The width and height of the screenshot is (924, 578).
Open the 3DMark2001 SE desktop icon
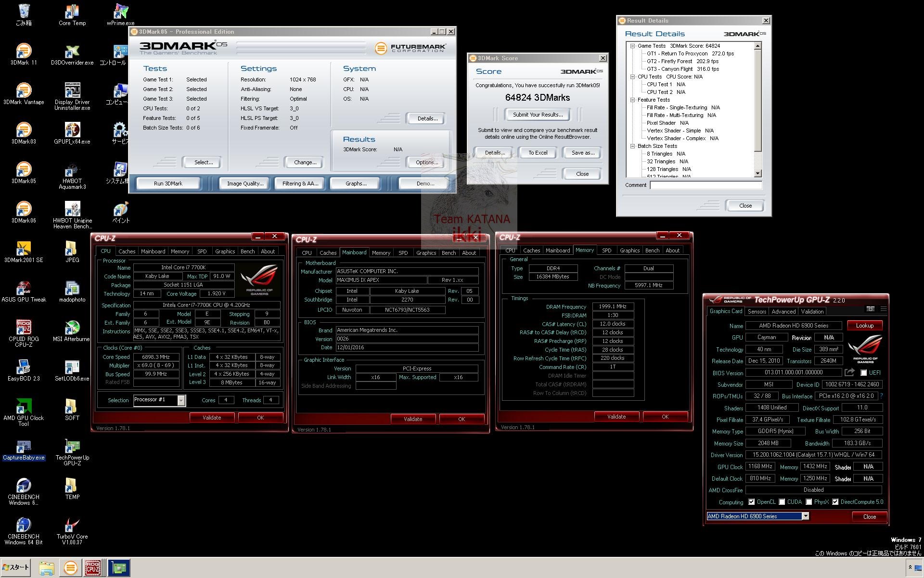coord(24,252)
